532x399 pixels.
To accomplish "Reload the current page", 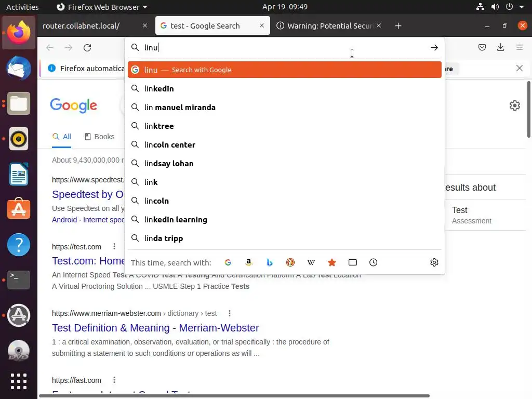I will [87, 47].
